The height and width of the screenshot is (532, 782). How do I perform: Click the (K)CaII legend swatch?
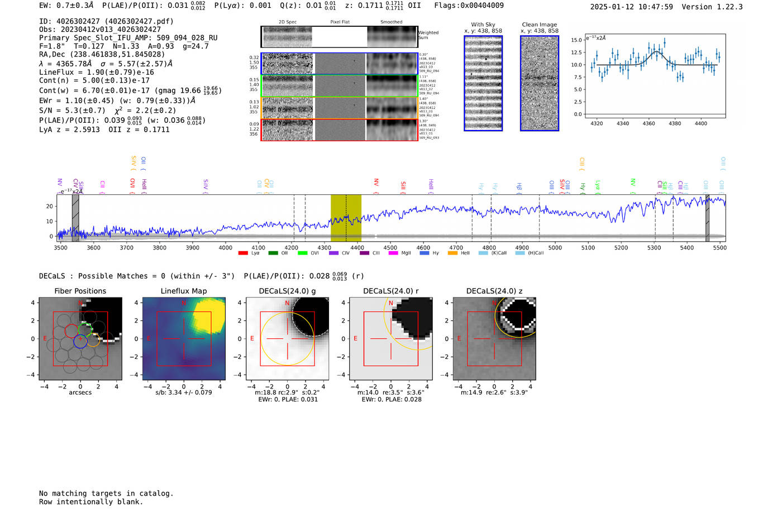[484, 253]
